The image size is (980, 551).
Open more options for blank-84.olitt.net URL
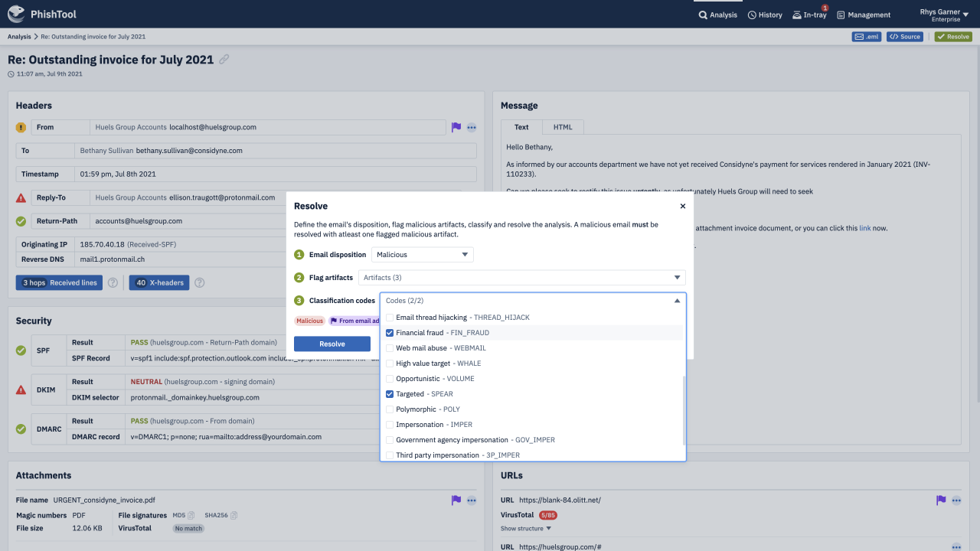956,500
